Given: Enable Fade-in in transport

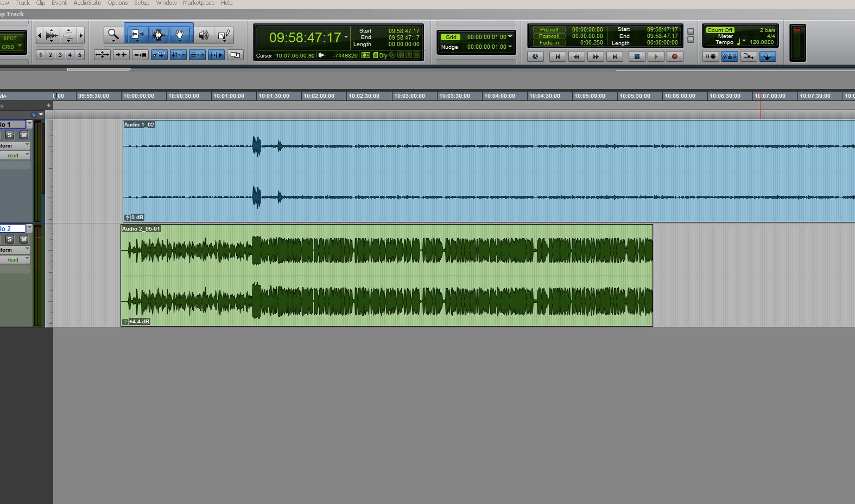Looking at the screenshot, I should [549, 43].
